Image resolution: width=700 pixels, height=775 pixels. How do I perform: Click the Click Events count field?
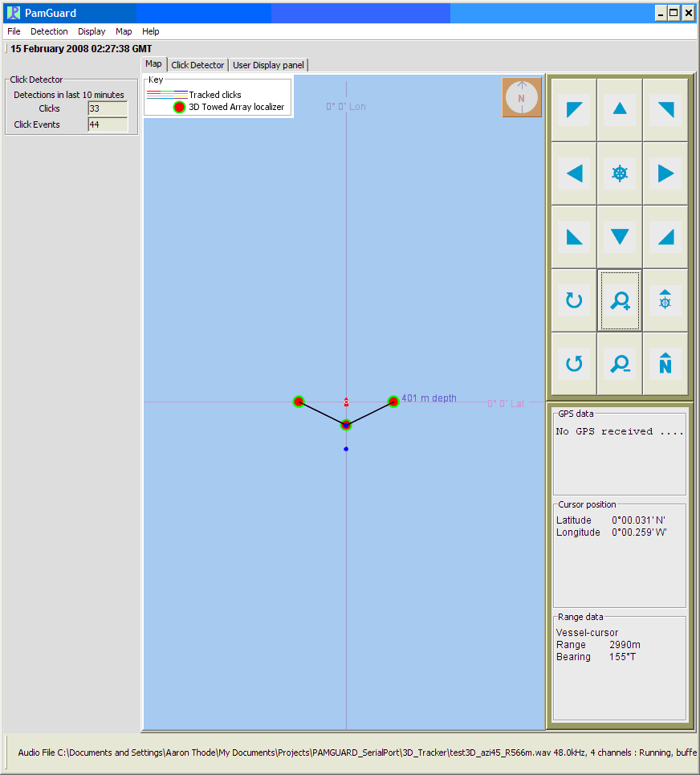pyautogui.click(x=108, y=124)
